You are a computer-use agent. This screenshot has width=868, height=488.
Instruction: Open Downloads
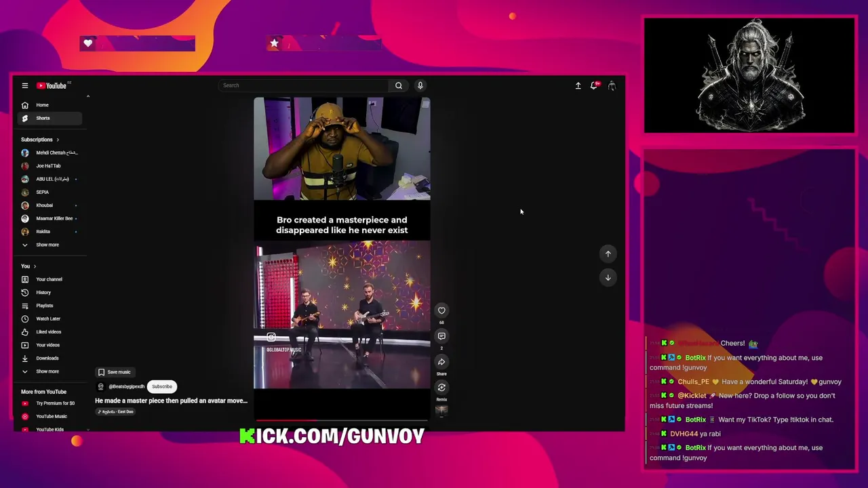(51, 358)
